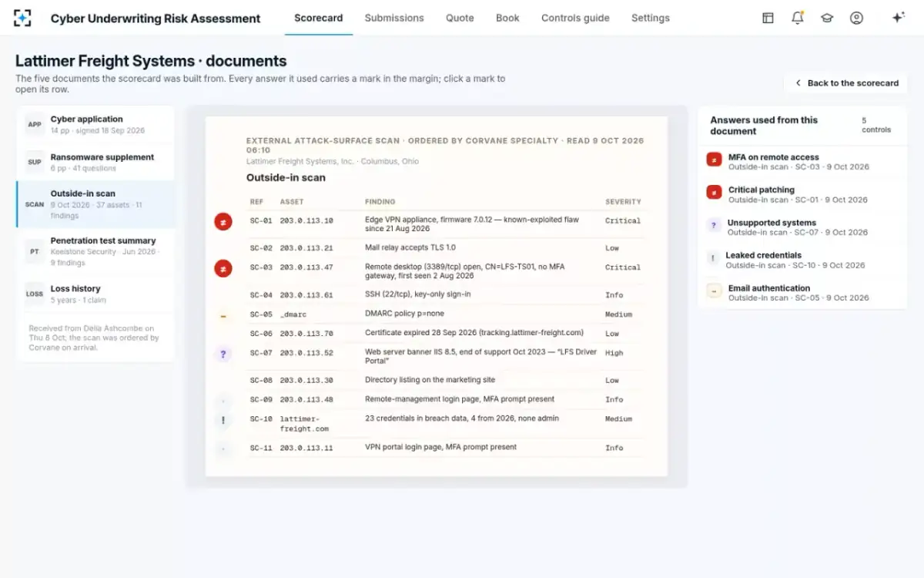924x578 pixels.
Task: Open the Controls guide tab
Action: click(575, 18)
